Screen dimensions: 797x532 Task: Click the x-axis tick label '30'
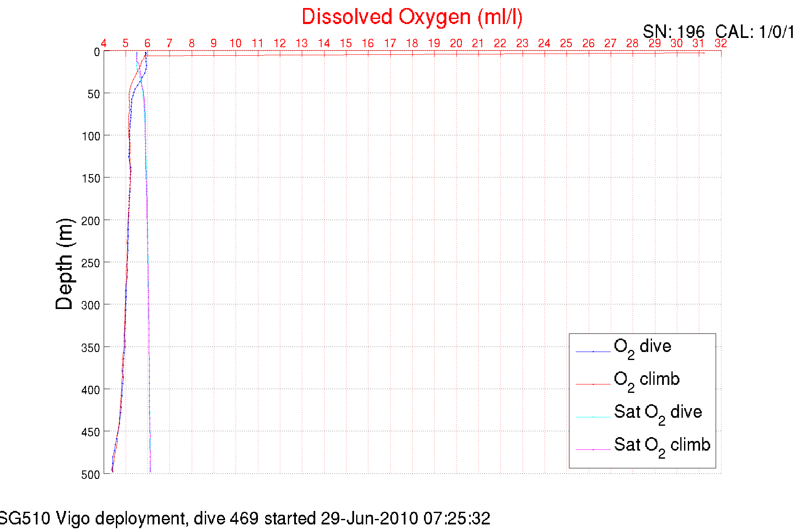pos(676,43)
